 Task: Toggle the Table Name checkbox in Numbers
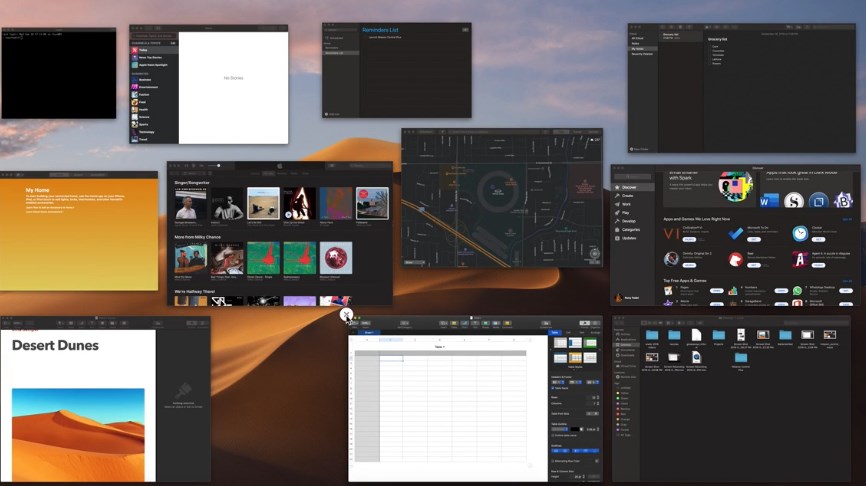point(552,388)
